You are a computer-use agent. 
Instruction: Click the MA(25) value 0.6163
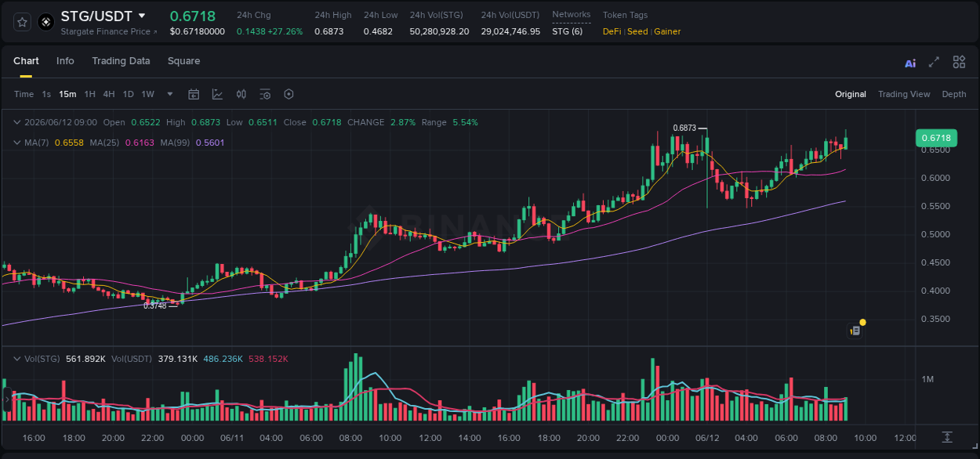pyautogui.click(x=140, y=143)
